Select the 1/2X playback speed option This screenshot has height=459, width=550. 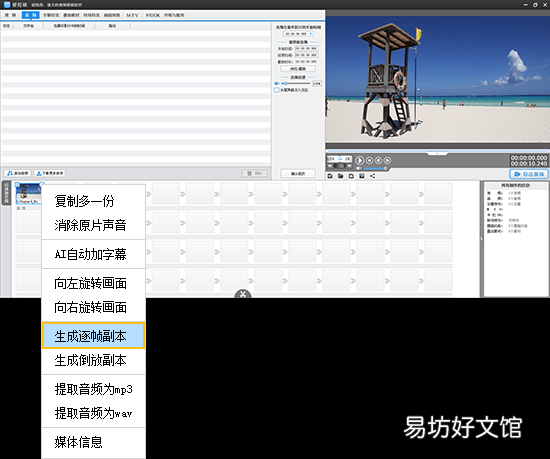[331, 159]
